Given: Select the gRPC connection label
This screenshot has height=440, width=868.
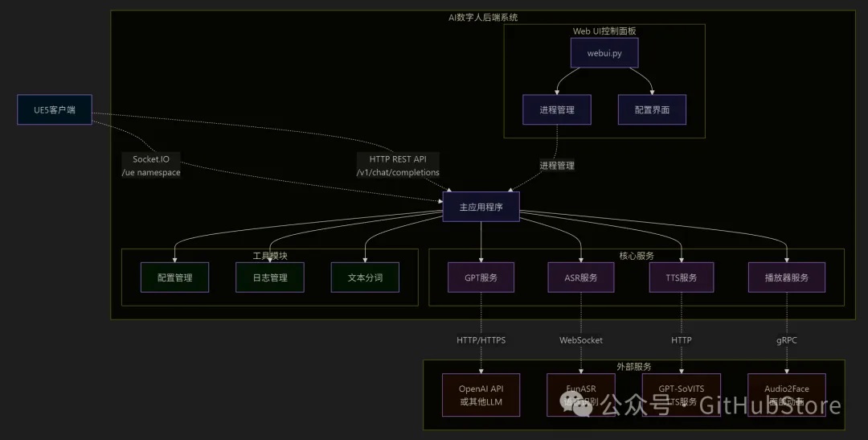Looking at the screenshot, I should coord(787,340).
